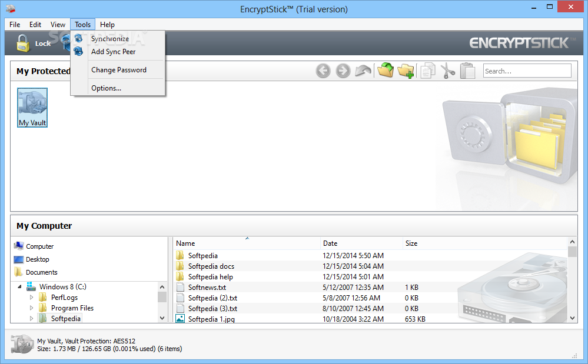Click the Synchronize icon in Tools menu
588x364 pixels.
click(78, 38)
